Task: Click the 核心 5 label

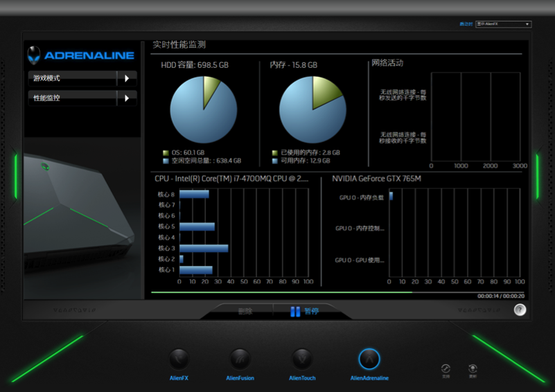Action: [166, 226]
